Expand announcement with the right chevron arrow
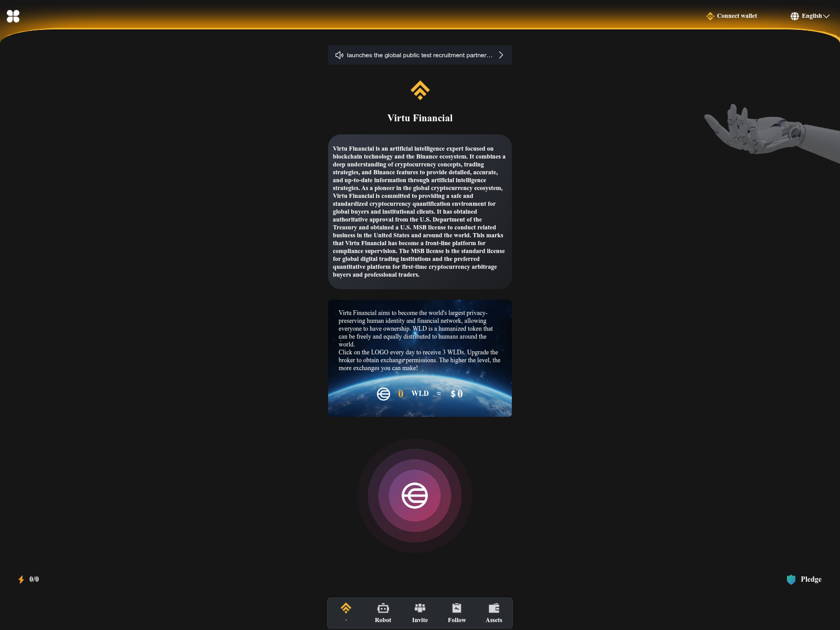Screen dimensions: 840x630 click(501, 55)
